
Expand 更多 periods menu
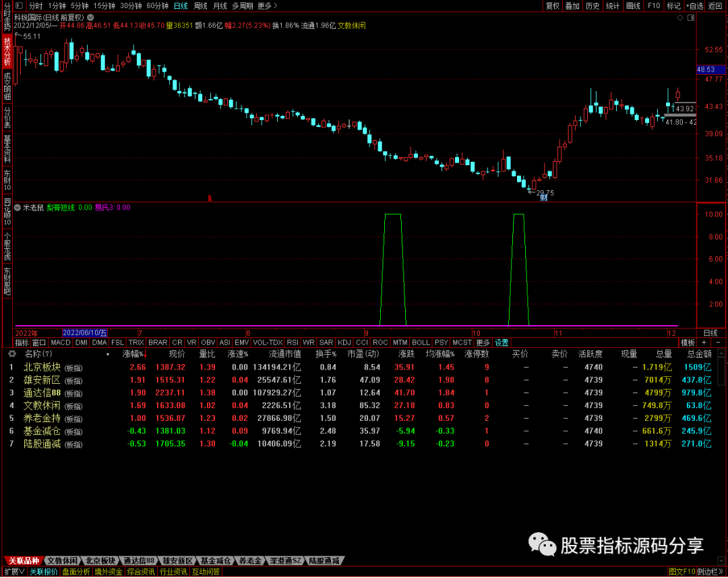267,6
